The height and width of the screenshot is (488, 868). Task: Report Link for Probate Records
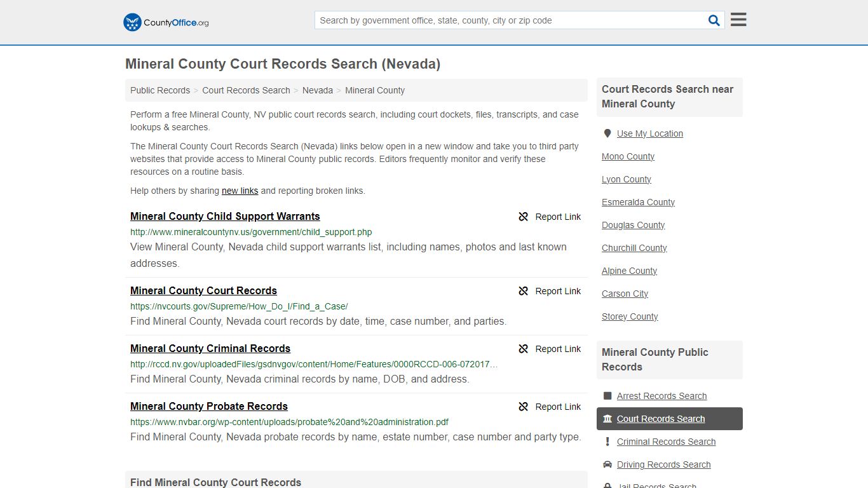click(x=558, y=407)
